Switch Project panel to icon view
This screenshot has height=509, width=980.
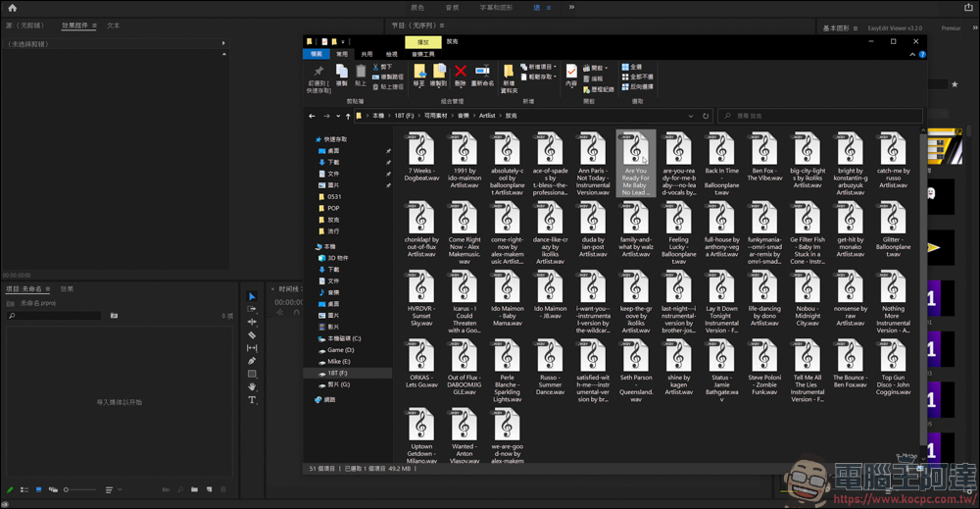(39, 489)
